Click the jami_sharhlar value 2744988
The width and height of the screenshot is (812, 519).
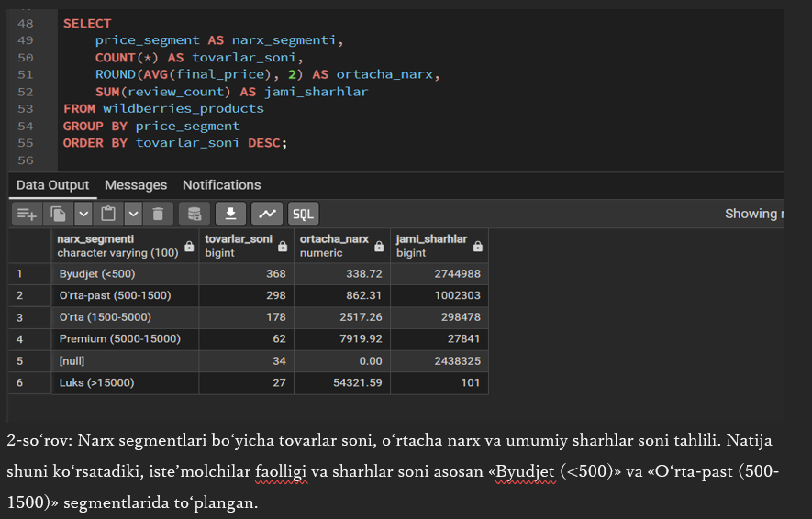(x=439, y=274)
